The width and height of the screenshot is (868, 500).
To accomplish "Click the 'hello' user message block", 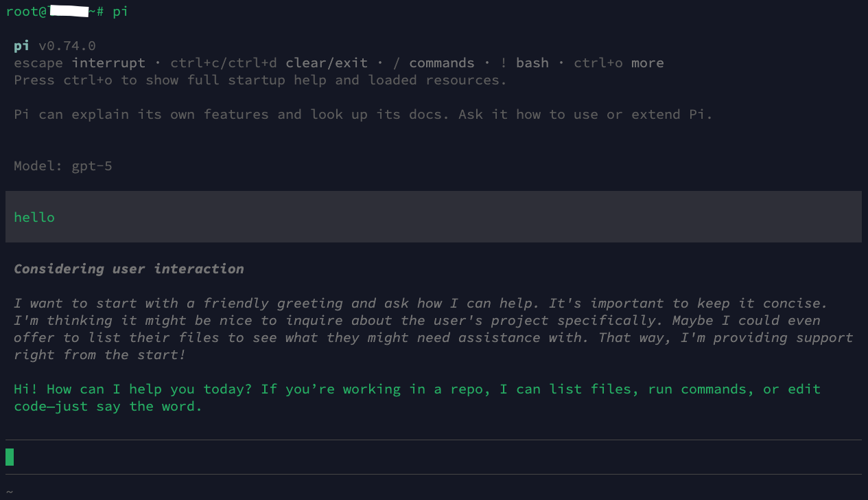I will 434,217.
